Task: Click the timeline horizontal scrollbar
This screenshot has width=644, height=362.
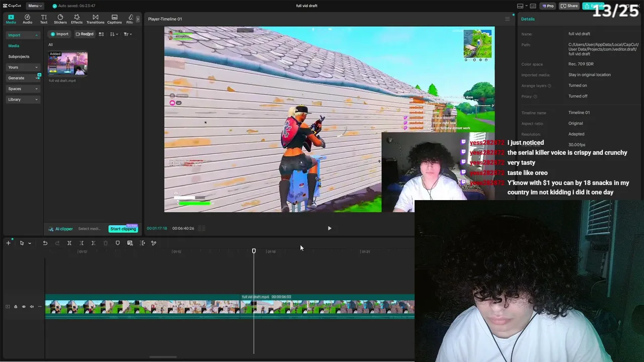Action: click(x=163, y=357)
